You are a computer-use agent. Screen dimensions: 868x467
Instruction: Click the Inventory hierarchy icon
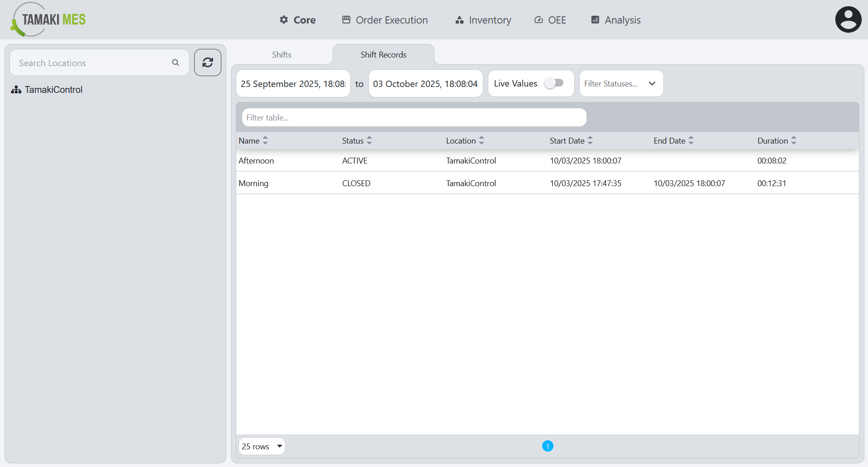point(459,19)
